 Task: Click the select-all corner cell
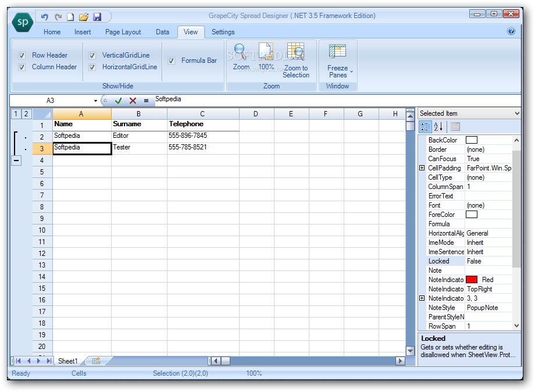coord(42,114)
